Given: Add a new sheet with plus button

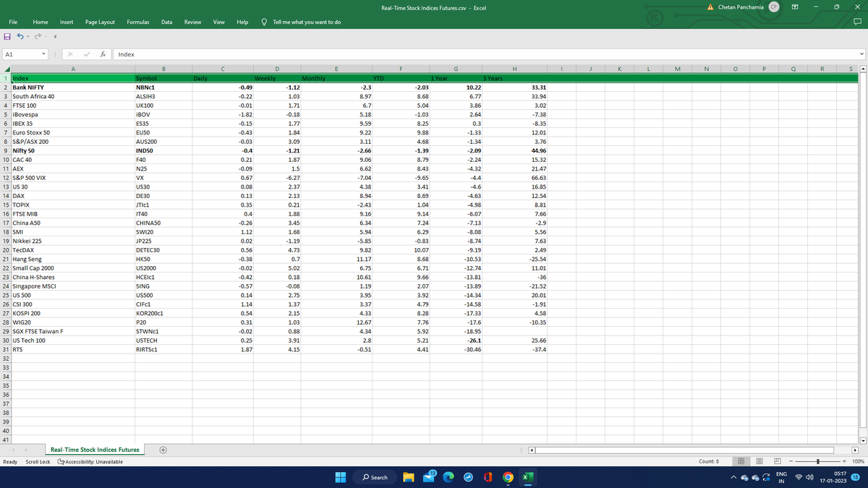Looking at the screenshot, I should click(163, 450).
